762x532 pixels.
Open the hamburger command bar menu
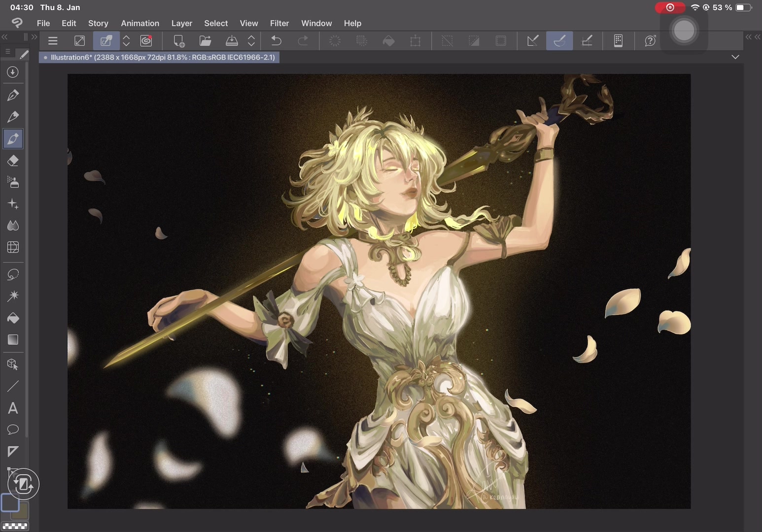point(53,41)
